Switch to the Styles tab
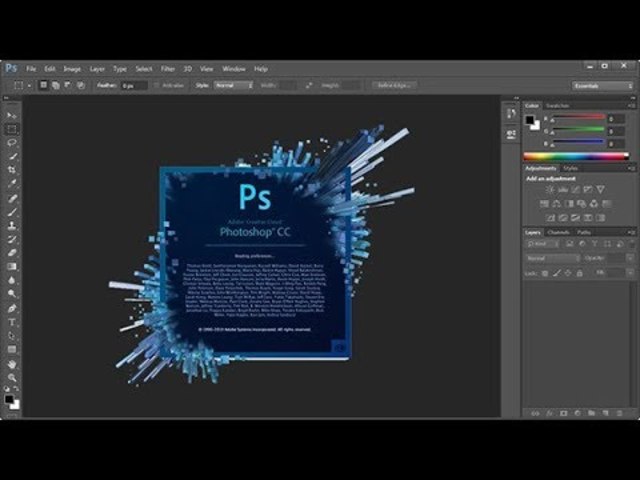The height and width of the screenshot is (480, 640). pyautogui.click(x=570, y=168)
